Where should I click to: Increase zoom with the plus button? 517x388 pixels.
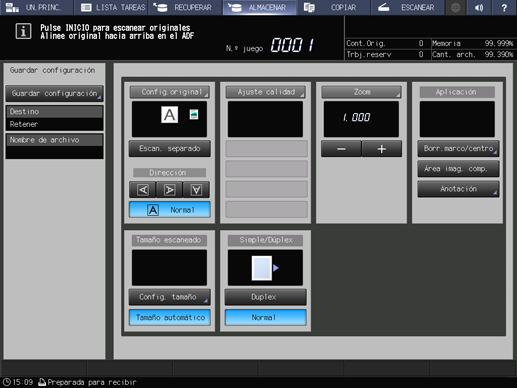(382, 149)
